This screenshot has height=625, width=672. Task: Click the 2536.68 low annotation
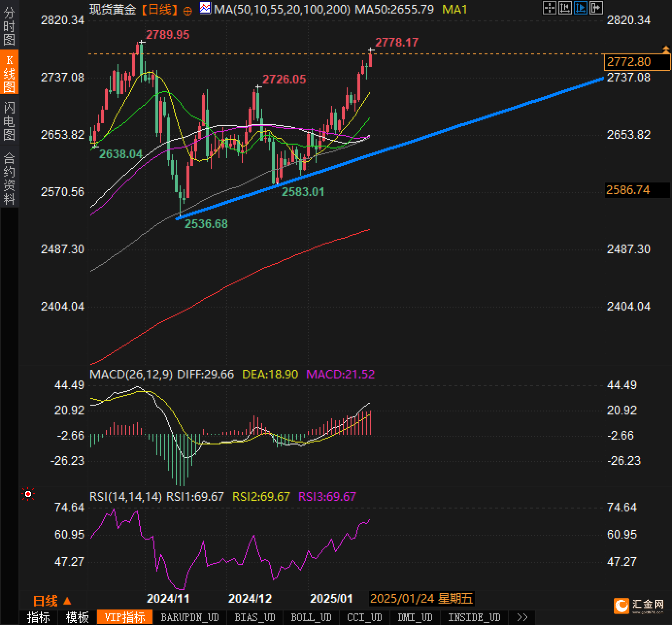[x=206, y=224]
